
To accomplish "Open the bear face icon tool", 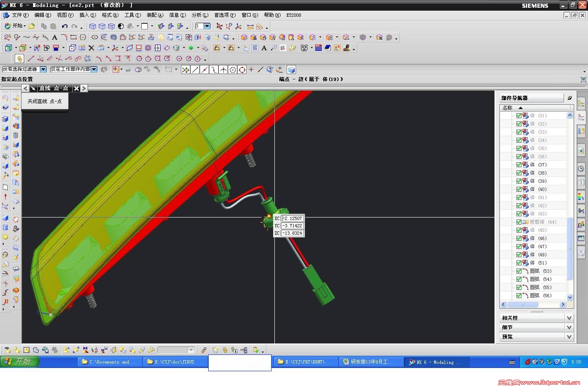I will [x=304, y=48].
